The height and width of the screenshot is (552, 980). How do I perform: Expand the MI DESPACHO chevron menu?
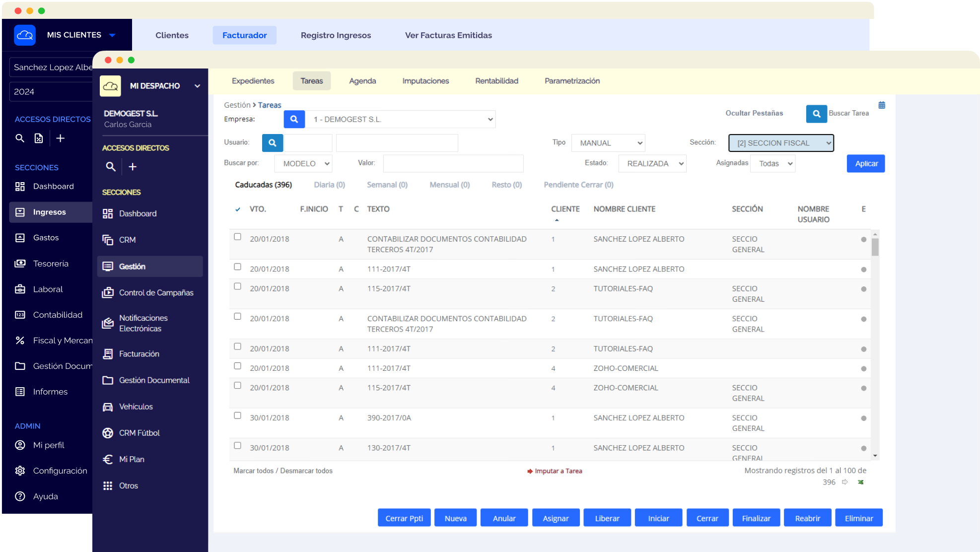[197, 86]
